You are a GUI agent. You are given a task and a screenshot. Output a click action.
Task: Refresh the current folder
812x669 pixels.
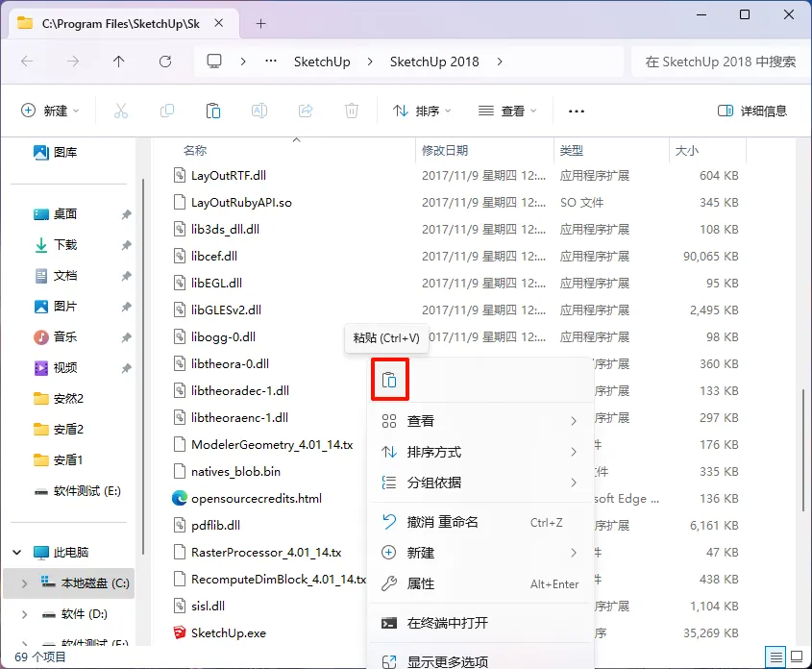[165, 62]
